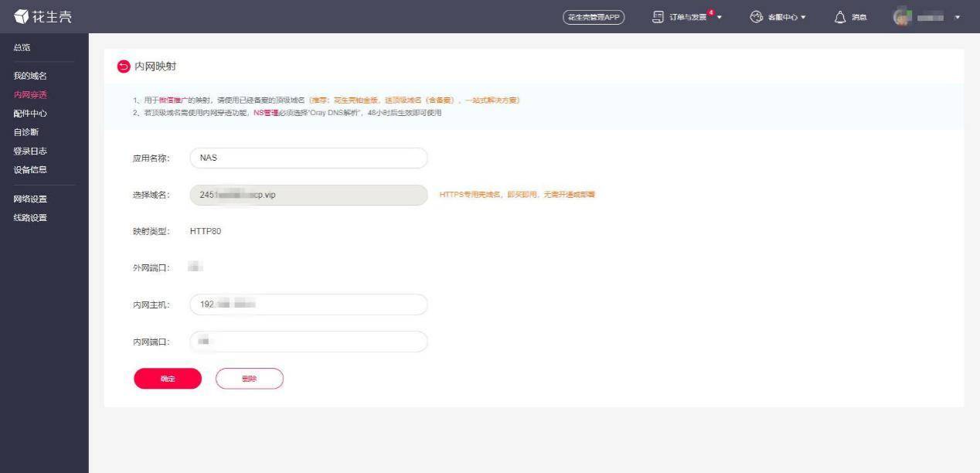Image resolution: width=980 pixels, height=473 pixels.
Task: Open 设备信息 in the sidebar
Action: (x=30, y=170)
